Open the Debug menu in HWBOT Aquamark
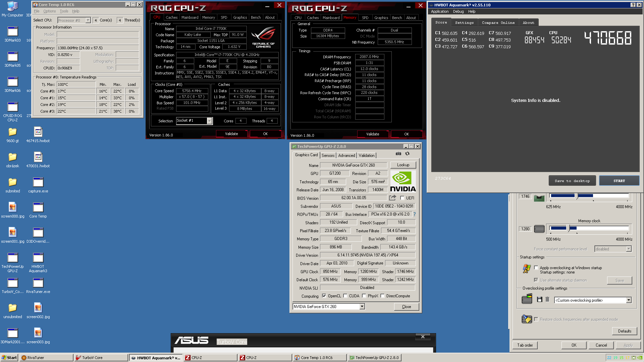The width and height of the screenshot is (644, 362). (458, 11)
